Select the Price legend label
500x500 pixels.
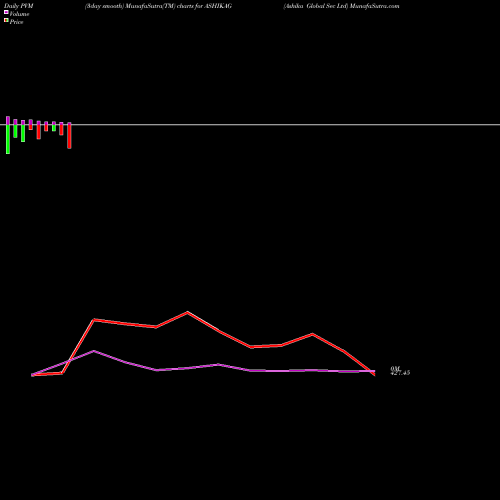pyautogui.click(x=16, y=22)
